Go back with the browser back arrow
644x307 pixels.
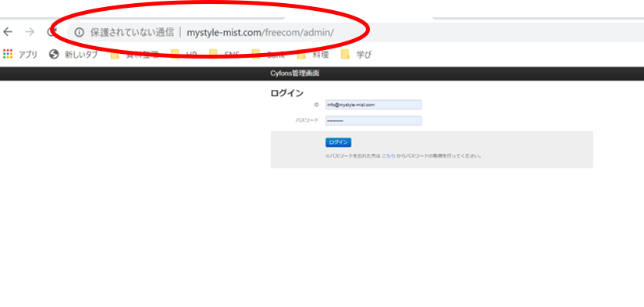pyautogui.click(x=8, y=32)
